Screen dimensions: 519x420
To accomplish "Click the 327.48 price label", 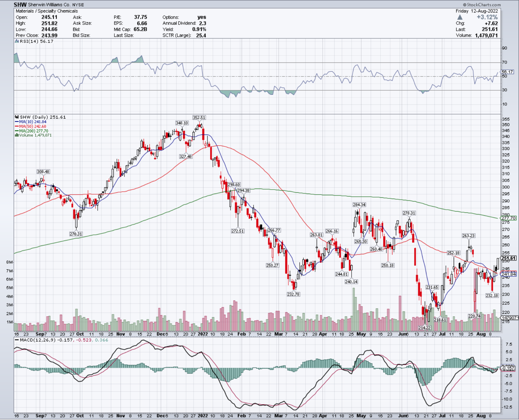I will 186,157.
